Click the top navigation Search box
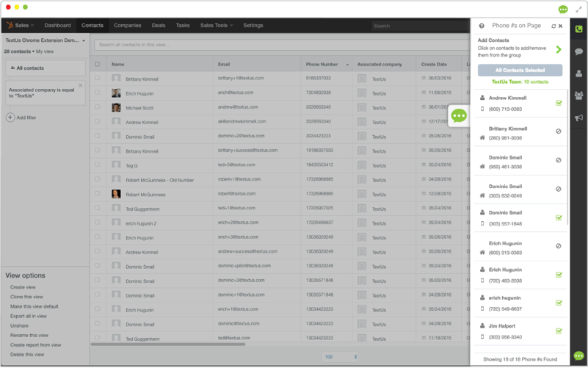Image resolution: width=588 pixels, height=368 pixels. 420,26
